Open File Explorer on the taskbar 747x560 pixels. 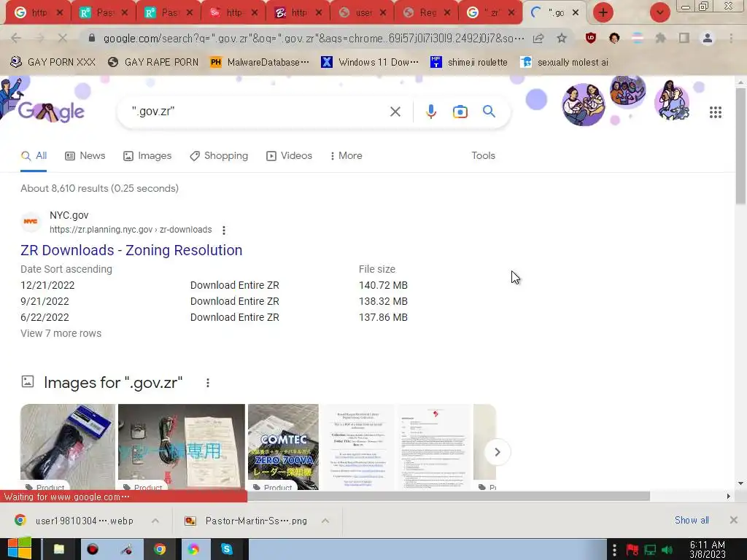click(59, 549)
